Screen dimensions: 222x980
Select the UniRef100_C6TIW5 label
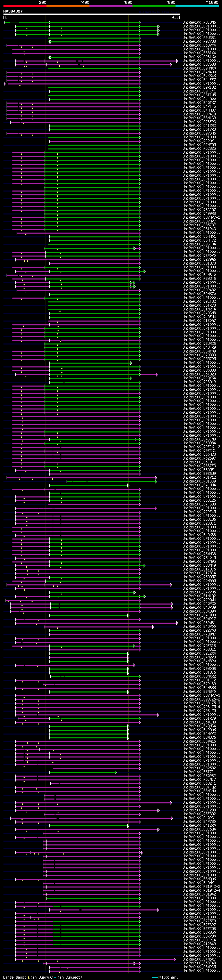point(199,95)
